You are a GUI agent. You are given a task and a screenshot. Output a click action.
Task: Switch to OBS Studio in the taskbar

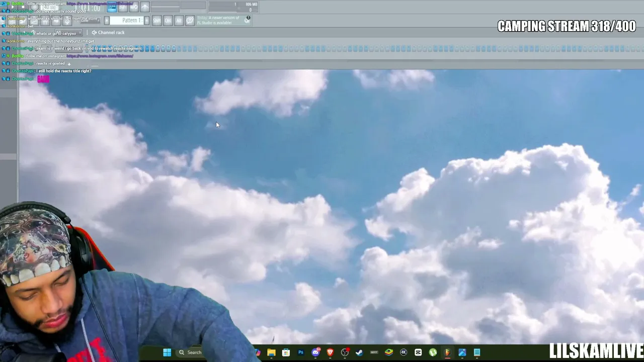click(x=345, y=352)
